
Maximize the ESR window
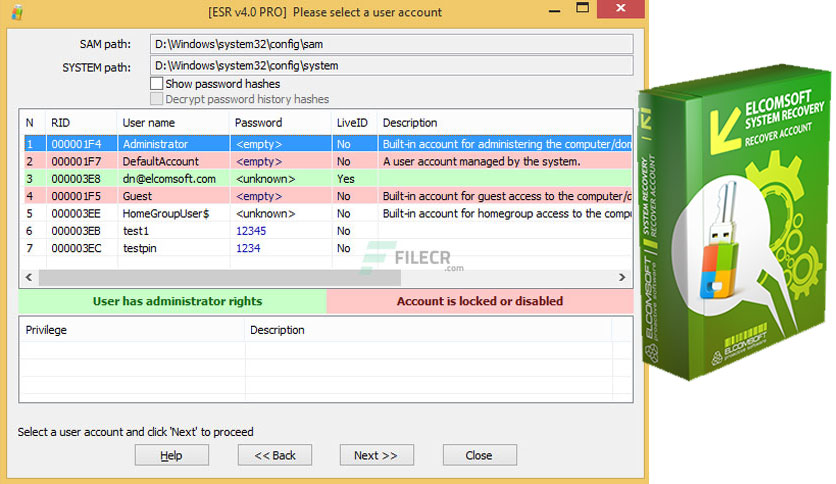pyautogui.click(x=582, y=9)
